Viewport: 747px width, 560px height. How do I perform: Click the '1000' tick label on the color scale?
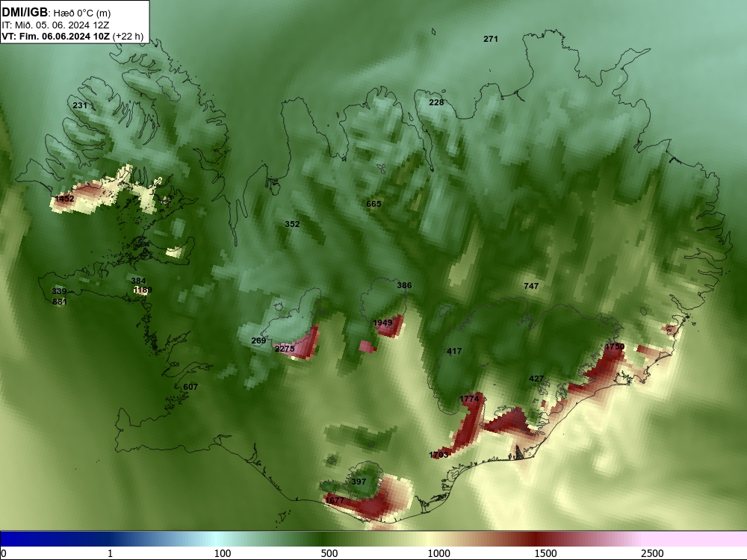[438, 553]
